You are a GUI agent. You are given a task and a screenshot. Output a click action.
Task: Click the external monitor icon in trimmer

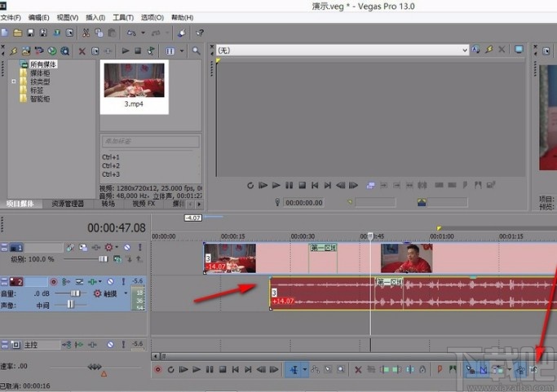tap(519, 50)
